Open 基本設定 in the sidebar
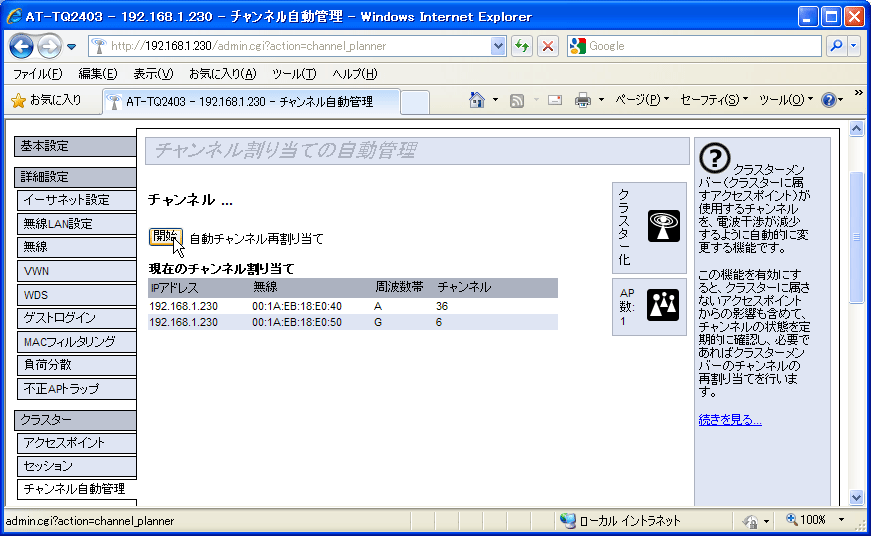Viewport: 871px width, 536px height. coord(75,146)
